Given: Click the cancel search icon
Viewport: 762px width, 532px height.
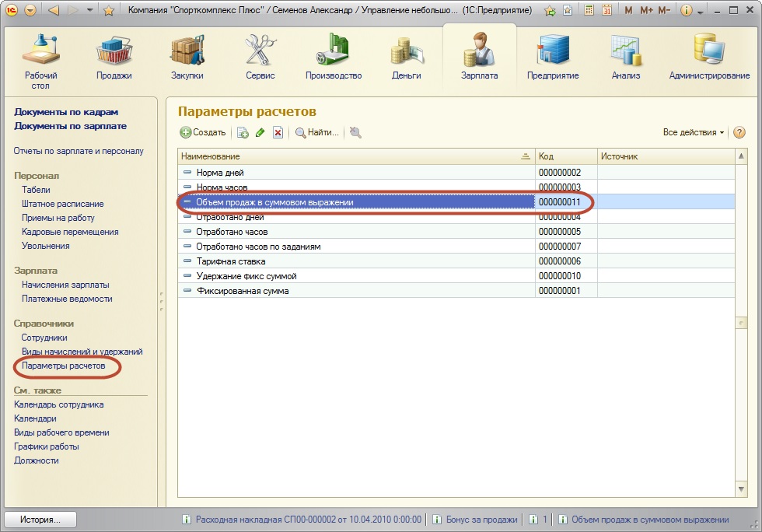Looking at the screenshot, I should (x=355, y=133).
